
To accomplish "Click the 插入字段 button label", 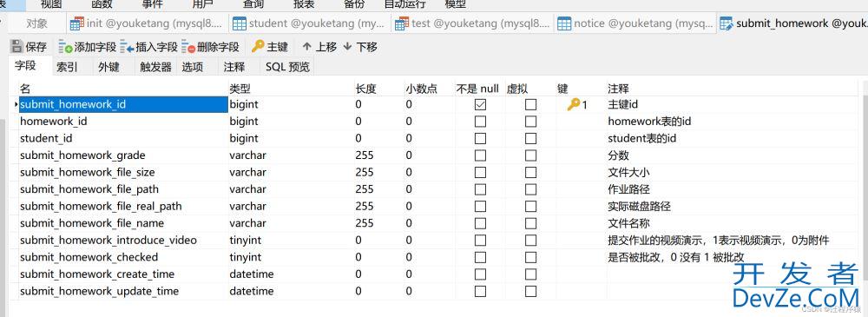I will pyautogui.click(x=156, y=47).
